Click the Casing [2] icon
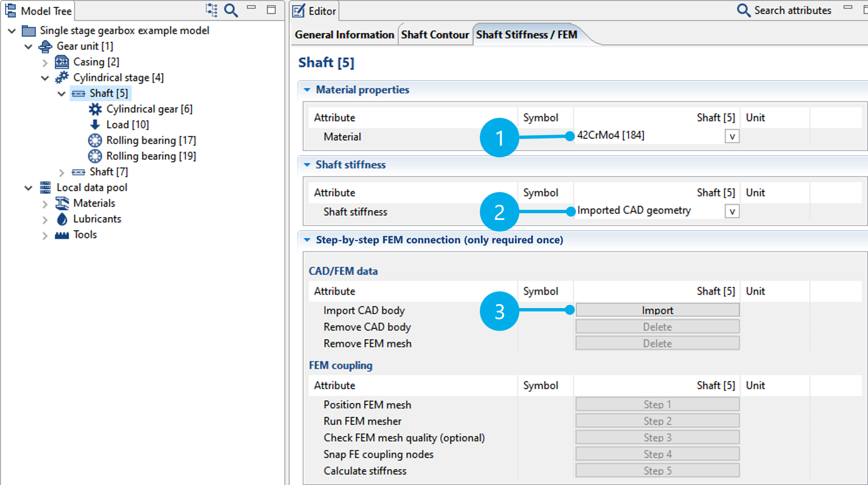 coord(62,62)
